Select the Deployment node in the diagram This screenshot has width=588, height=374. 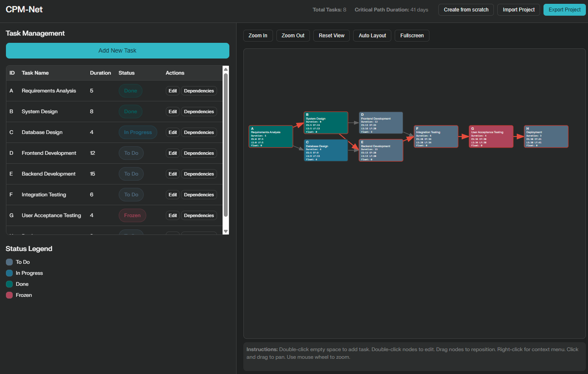(x=546, y=136)
